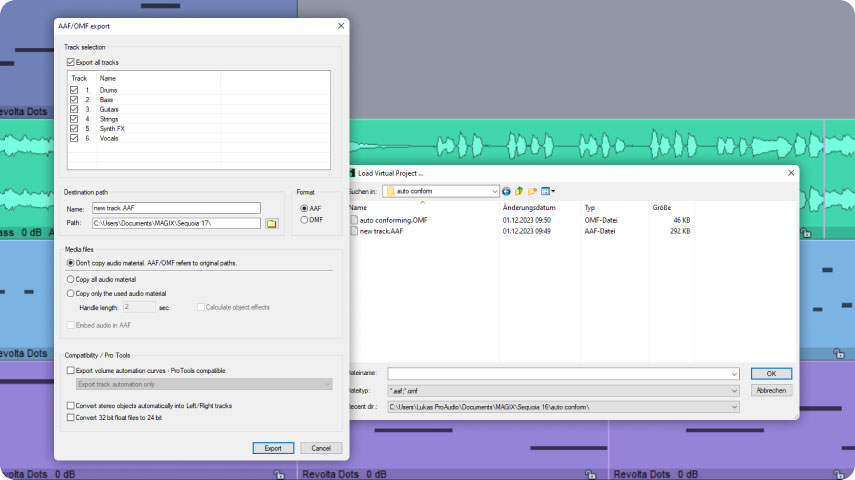Click the Export button
The width and height of the screenshot is (855, 480).
[x=273, y=448]
